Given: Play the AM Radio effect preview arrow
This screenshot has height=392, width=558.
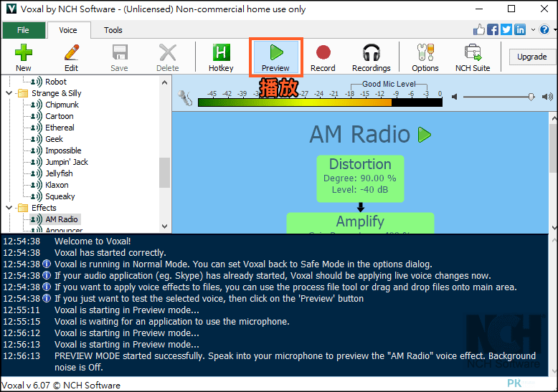Looking at the screenshot, I should point(424,135).
